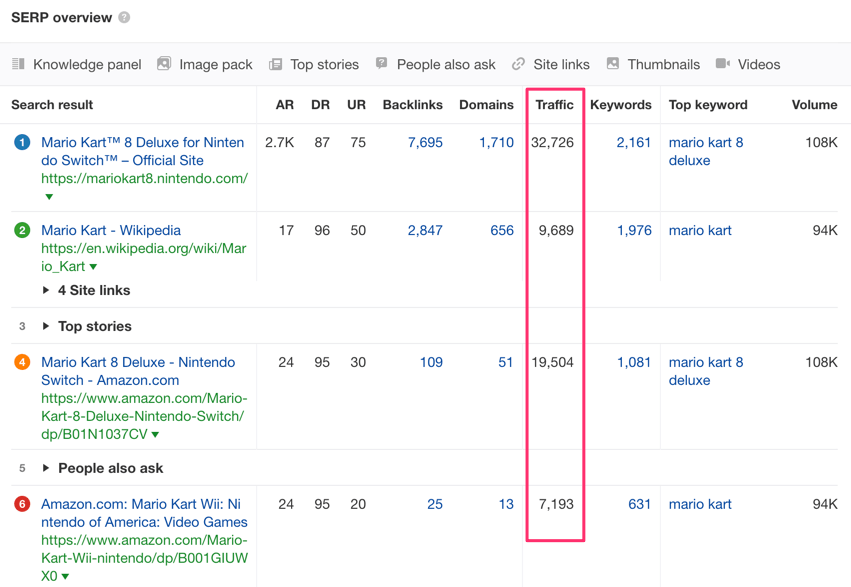The image size is (851, 587).
Task: Open 51 domains for Amazon Deluxe result
Action: point(506,362)
